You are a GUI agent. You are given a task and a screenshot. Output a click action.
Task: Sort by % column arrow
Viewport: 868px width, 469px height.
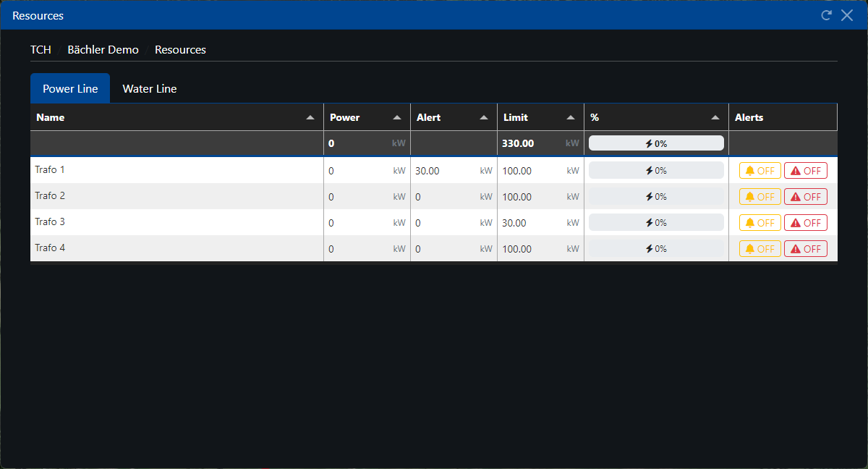click(x=715, y=117)
